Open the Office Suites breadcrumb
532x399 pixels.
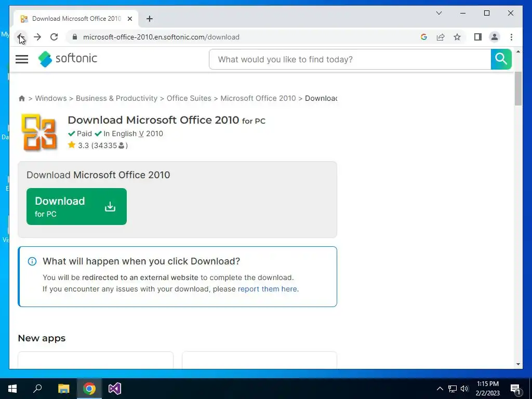[x=189, y=98]
